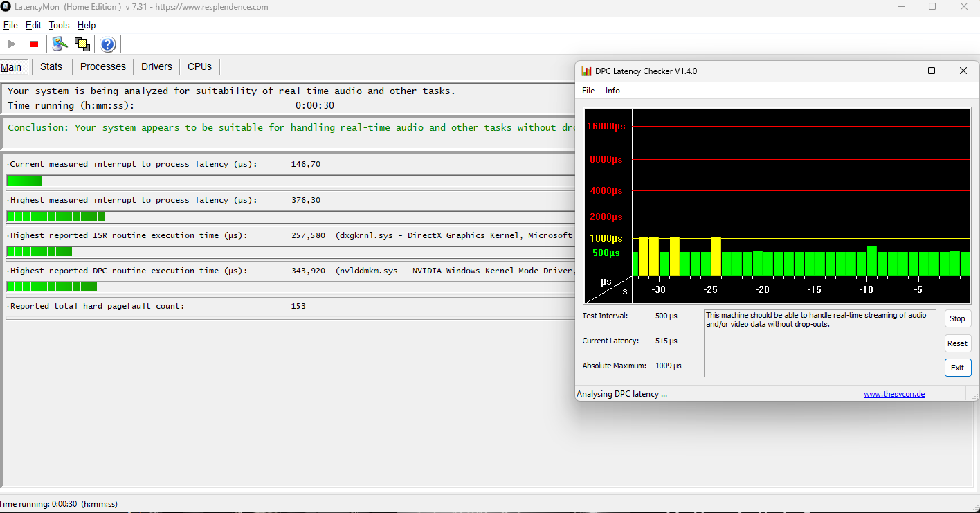Image resolution: width=980 pixels, height=513 pixels.
Task: Switch to the Stats tab
Action: [x=51, y=67]
